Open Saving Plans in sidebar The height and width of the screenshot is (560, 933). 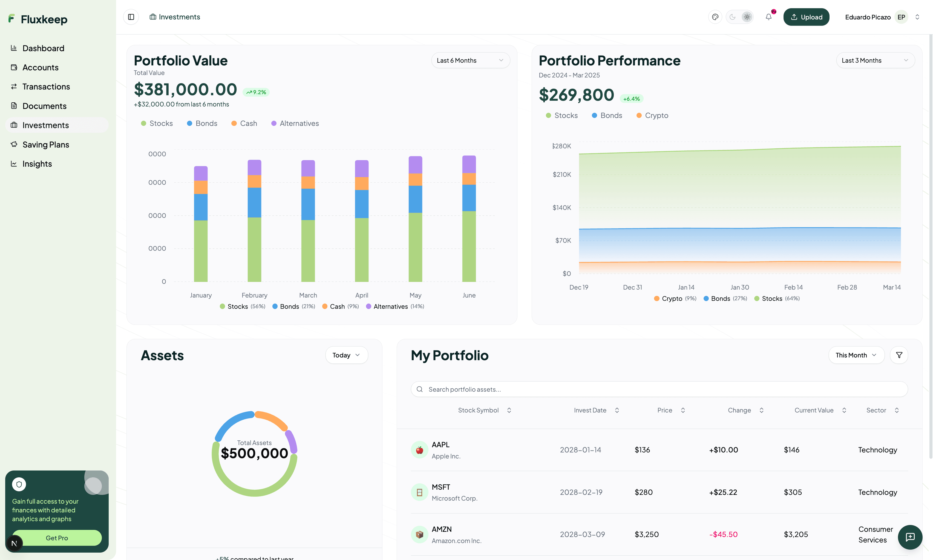46,145
